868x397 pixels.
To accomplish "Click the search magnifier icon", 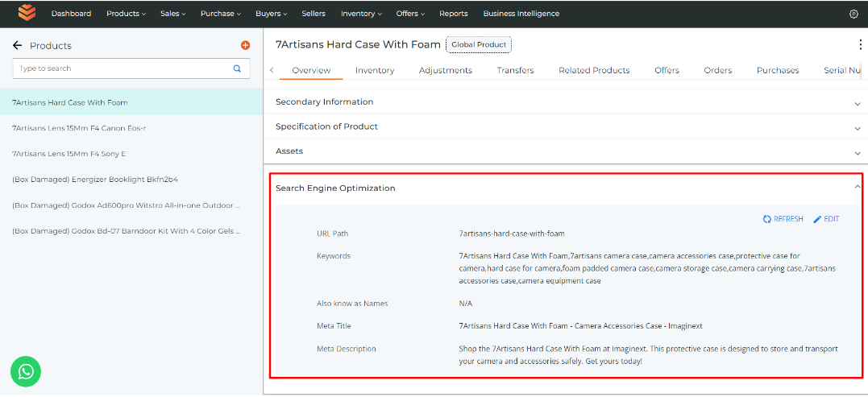I will (237, 68).
